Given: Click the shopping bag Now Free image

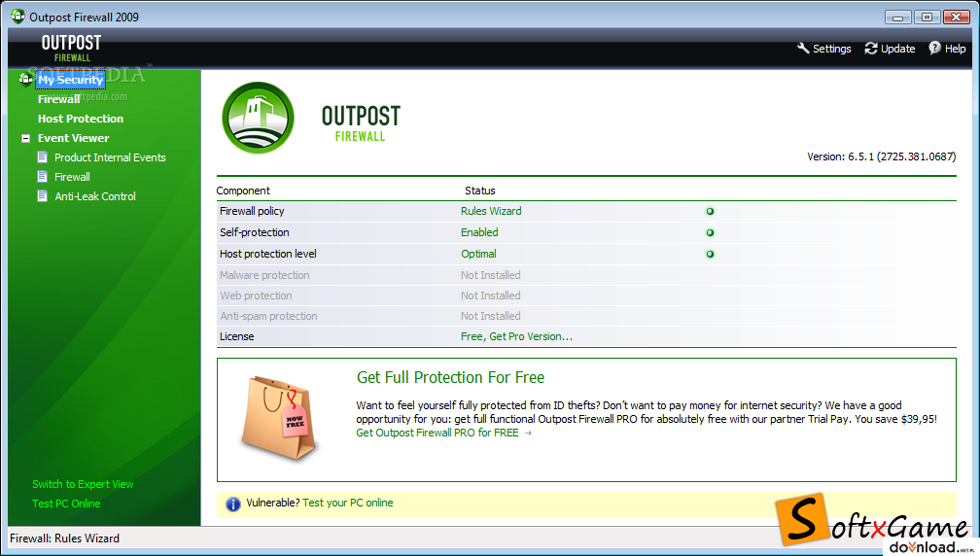Looking at the screenshot, I should [x=279, y=417].
